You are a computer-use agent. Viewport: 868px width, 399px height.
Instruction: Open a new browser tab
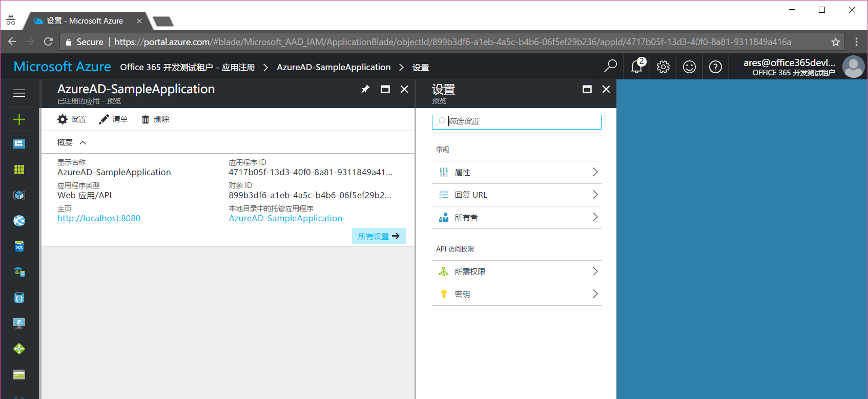tap(163, 21)
